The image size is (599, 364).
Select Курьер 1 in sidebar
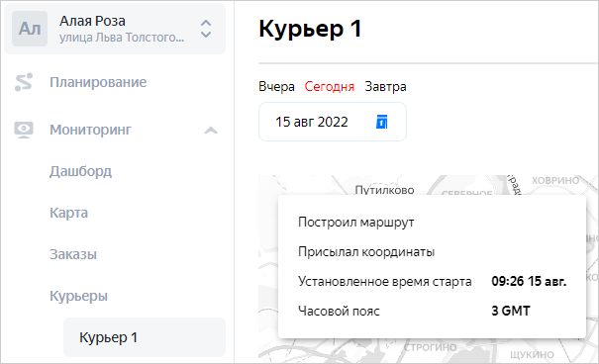tap(145, 337)
